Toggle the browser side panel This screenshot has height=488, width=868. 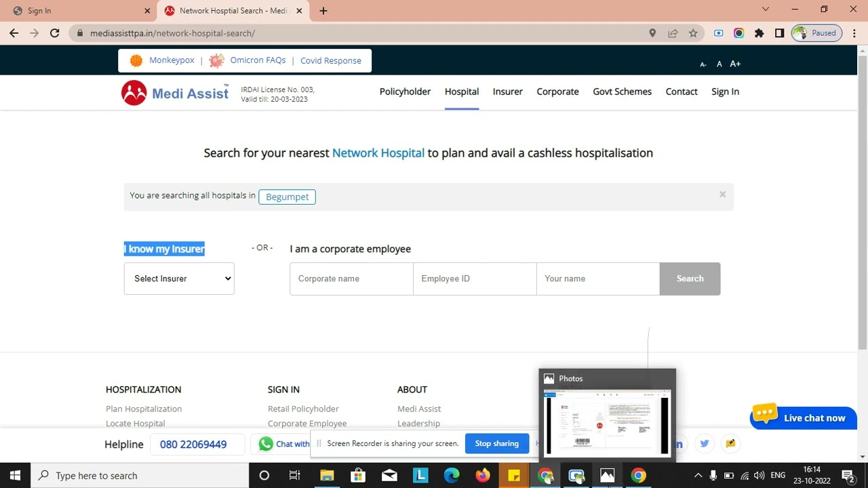pos(779,33)
